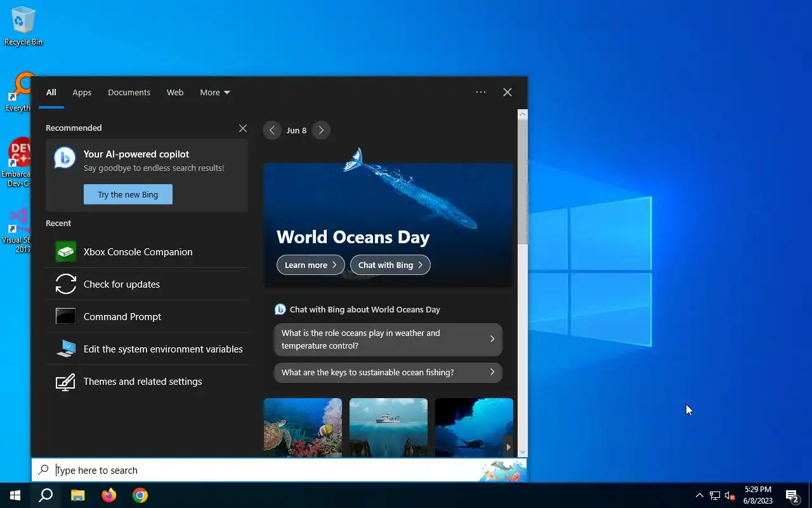Click the environment variables computer icon
Viewport: 812px width, 508px height.
click(66, 349)
